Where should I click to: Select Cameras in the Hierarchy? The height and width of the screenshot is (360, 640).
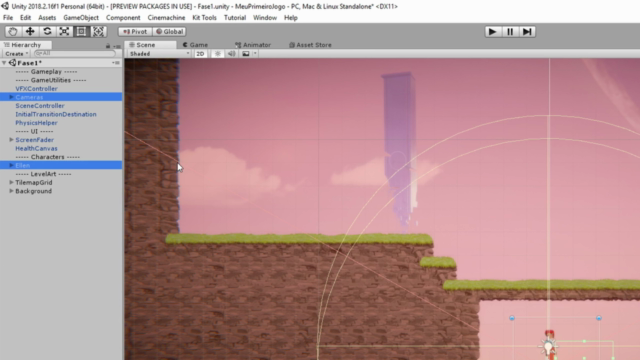[29, 97]
